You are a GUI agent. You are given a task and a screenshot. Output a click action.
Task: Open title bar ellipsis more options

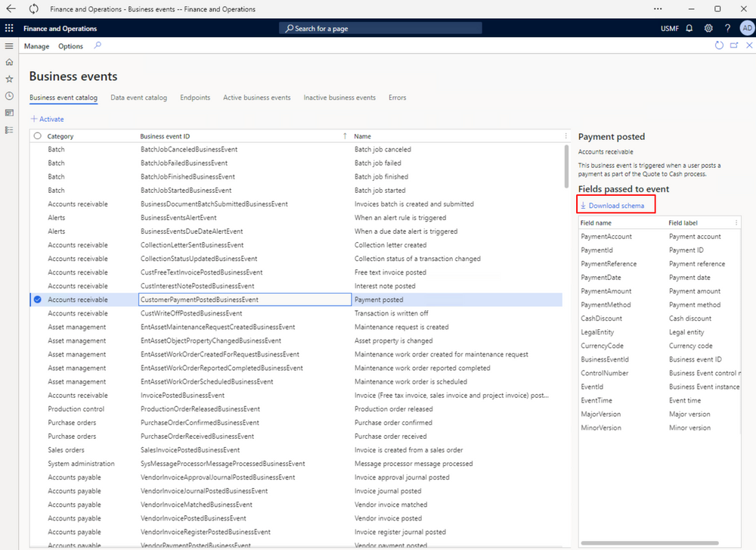658,8
